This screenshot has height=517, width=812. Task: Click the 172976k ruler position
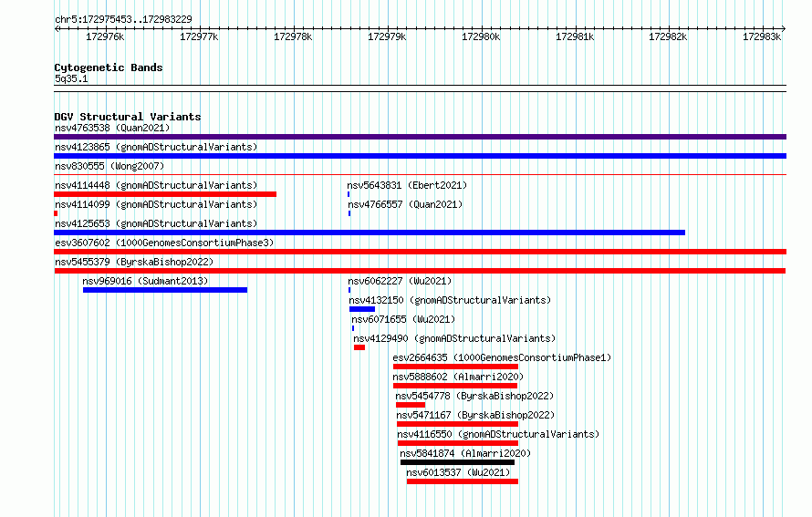[x=105, y=36]
